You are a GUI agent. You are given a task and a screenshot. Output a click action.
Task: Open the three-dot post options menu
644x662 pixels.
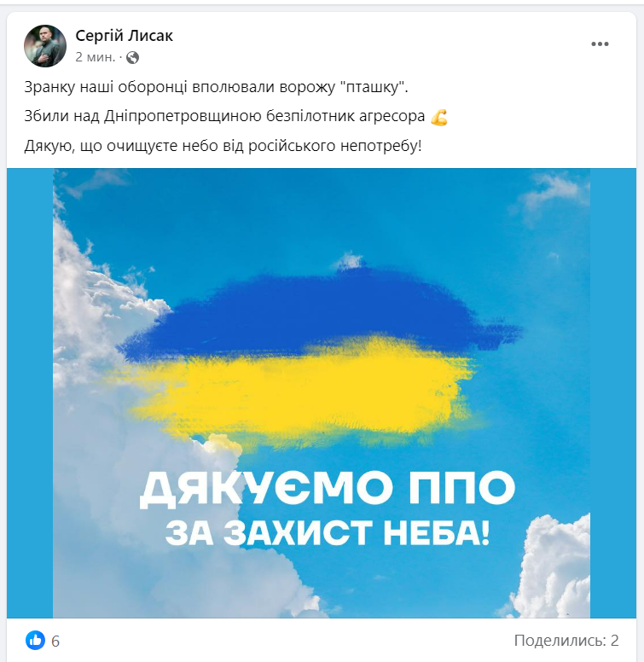point(600,44)
